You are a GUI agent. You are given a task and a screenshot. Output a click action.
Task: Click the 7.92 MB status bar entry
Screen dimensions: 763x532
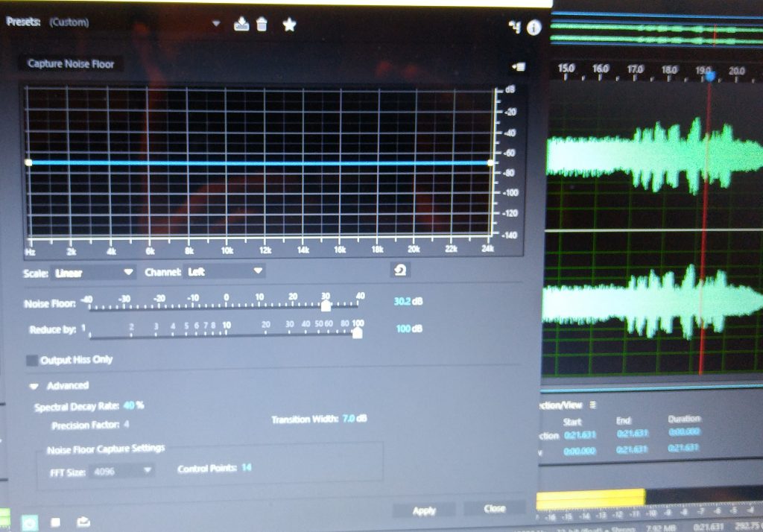tap(661, 528)
